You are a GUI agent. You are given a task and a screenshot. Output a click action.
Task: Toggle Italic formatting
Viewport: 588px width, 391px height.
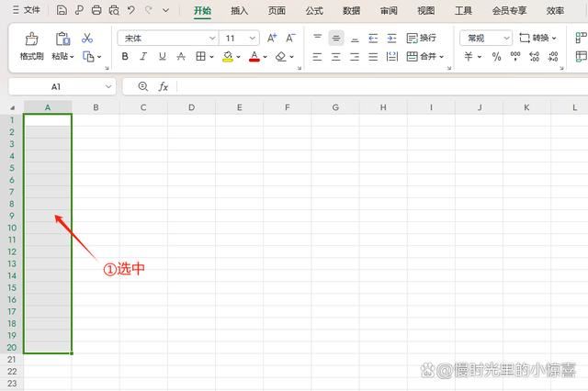click(143, 57)
